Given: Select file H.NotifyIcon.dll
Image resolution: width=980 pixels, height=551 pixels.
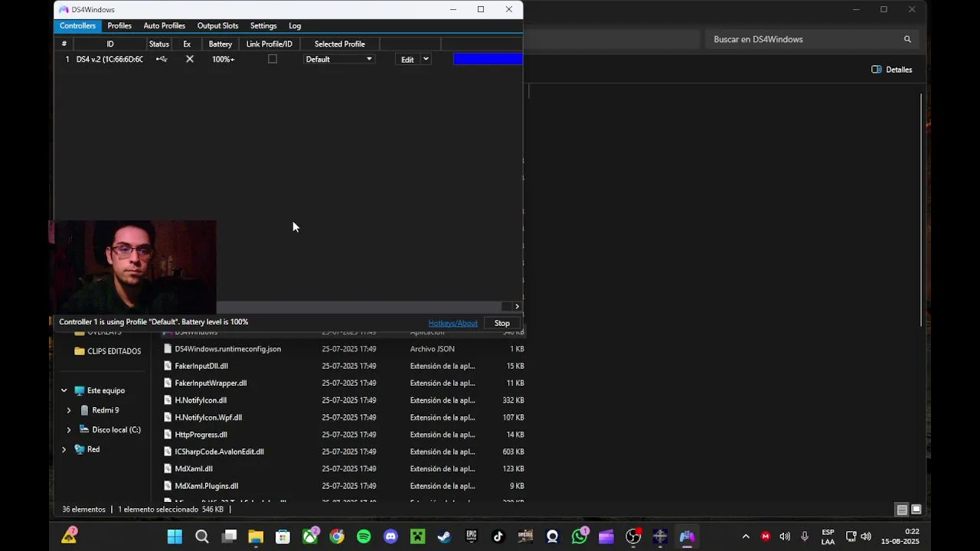Looking at the screenshot, I should 201,400.
